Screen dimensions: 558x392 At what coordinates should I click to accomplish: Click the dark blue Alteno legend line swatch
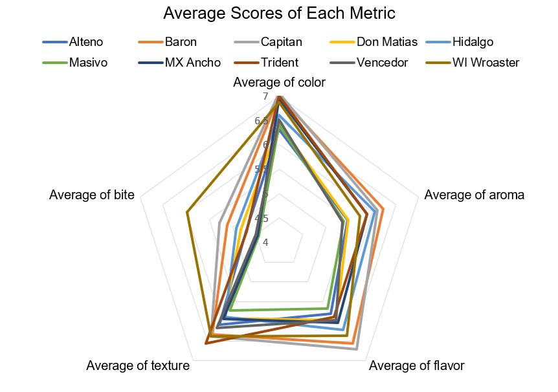pyautogui.click(x=54, y=43)
